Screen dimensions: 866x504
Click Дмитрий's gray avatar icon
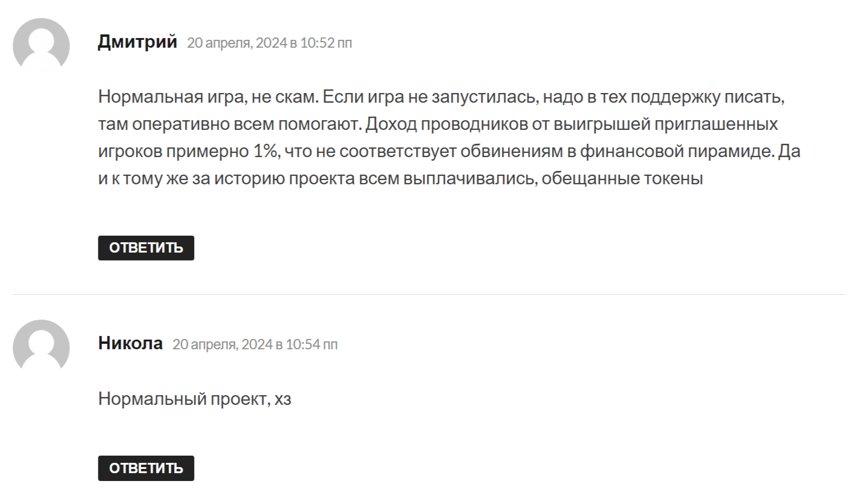pos(41,46)
